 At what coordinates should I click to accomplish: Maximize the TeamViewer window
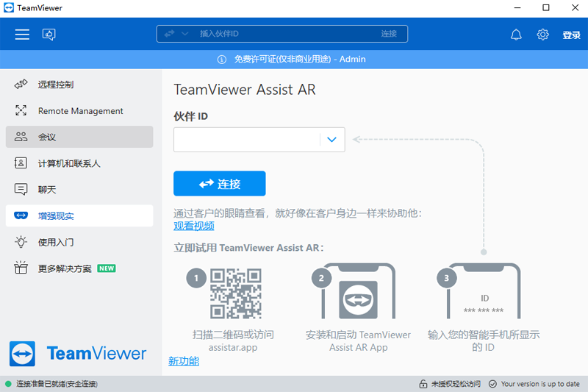pyautogui.click(x=546, y=8)
